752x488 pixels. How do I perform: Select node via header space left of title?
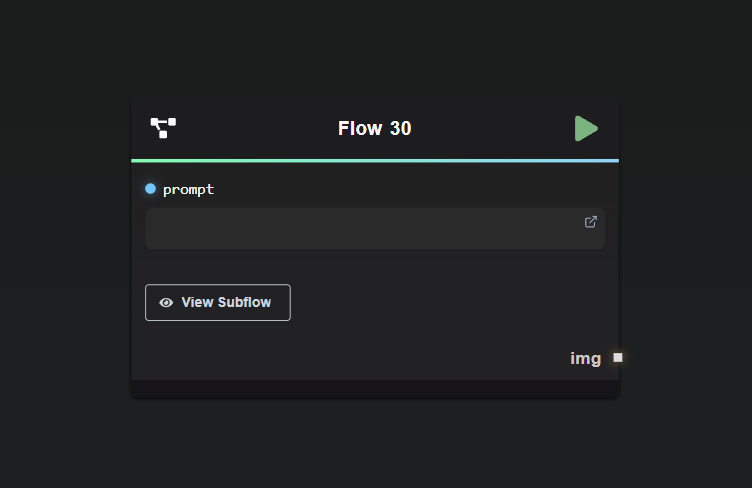250,128
